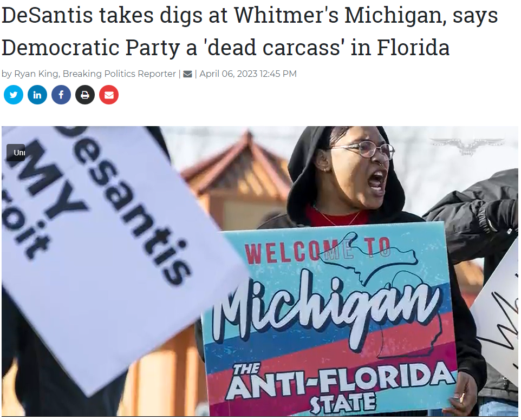The height and width of the screenshot is (420, 521).
Task: Click the black print article icon
Action: [x=85, y=95]
